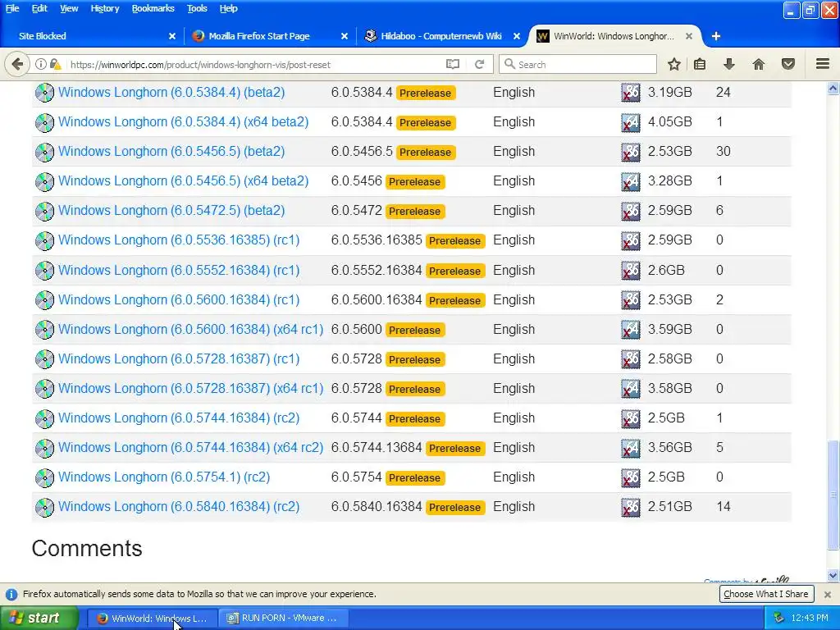Click disc icon for Longhorn 6.0.5384.4 (beta2)
The height and width of the screenshot is (630, 840).
(x=44, y=93)
